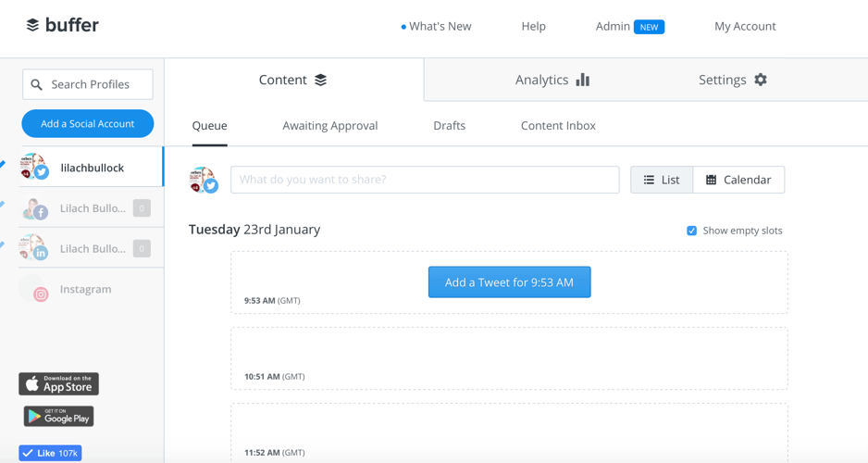Image resolution: width=868 pixels, height=463 pixels.
Task: Click the Content tab stack icon
Action: coord(320,80)
